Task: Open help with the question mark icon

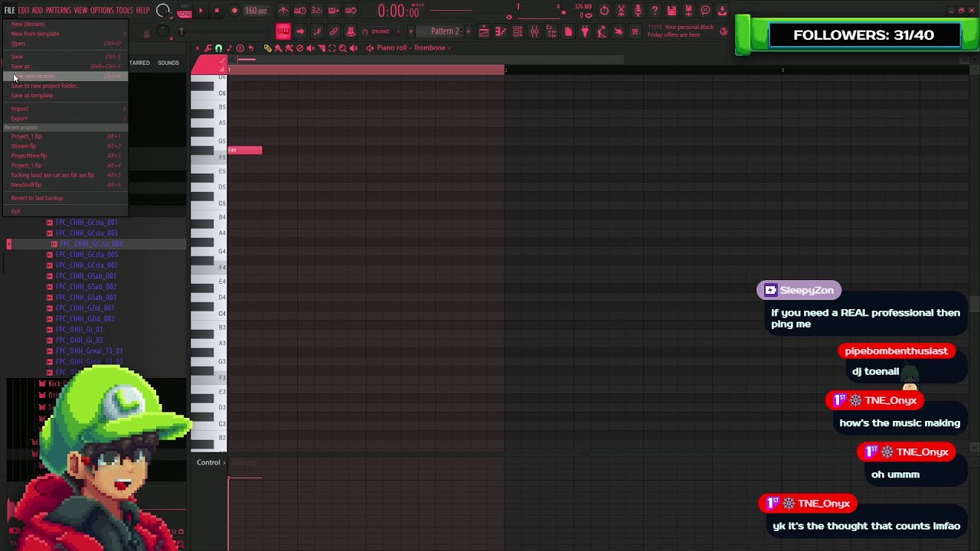Action: pyautogui.click(x=655, y=11)
